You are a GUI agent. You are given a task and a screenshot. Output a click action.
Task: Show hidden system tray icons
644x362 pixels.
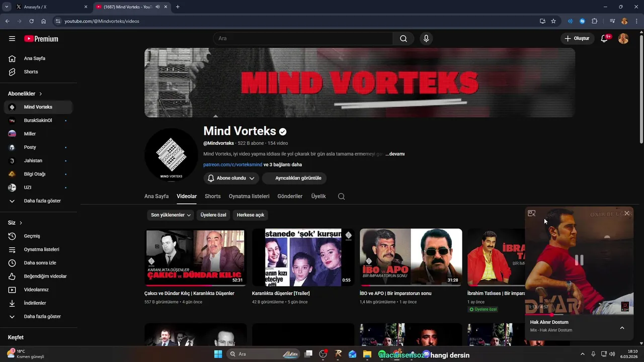pos(583,354)
